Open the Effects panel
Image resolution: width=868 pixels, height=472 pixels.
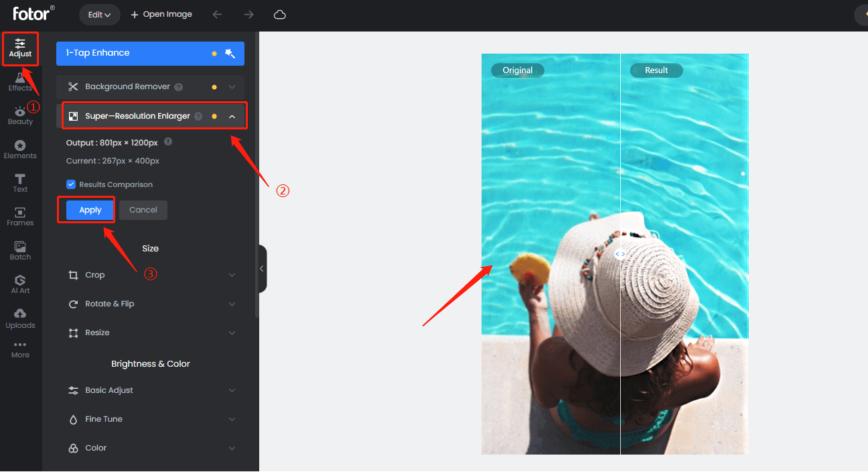coord(20,80)
